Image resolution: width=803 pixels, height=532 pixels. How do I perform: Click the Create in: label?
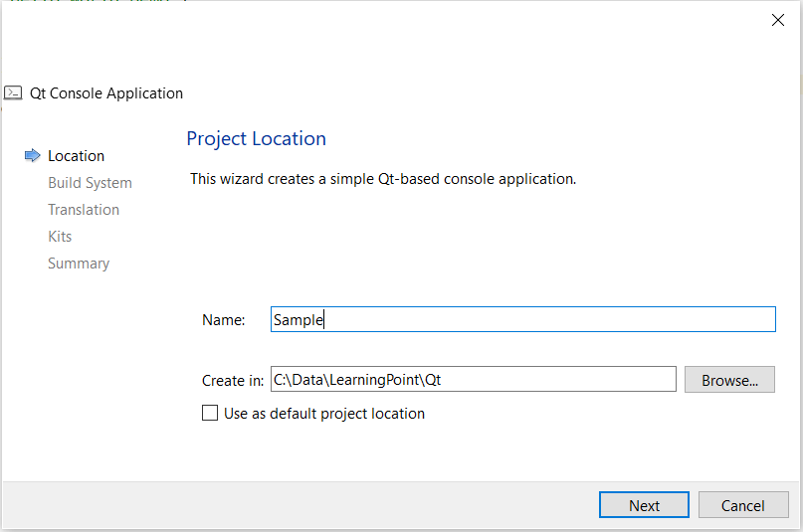coord(233,380)
